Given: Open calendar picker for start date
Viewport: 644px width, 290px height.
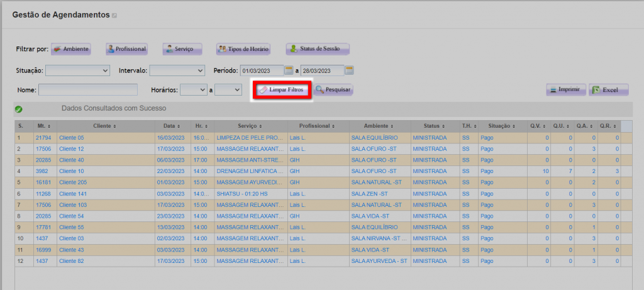Looking at the screenshot, I should 289,70.
